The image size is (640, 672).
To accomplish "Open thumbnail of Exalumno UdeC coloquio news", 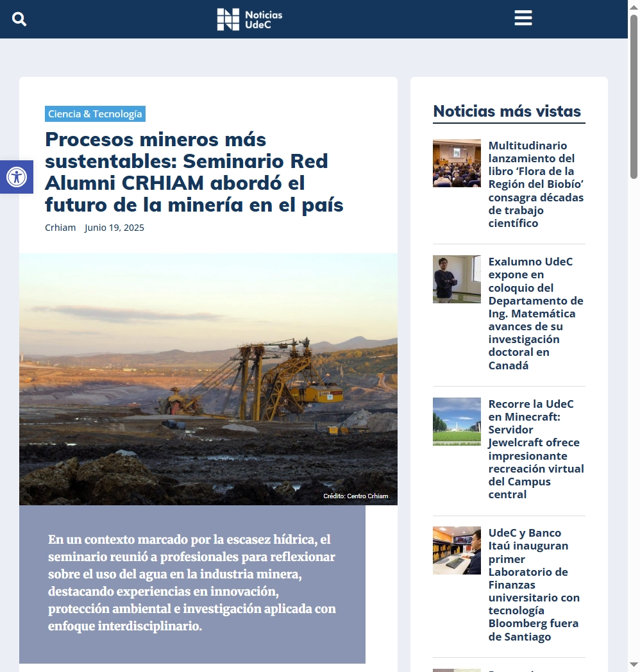I will 457,280.
